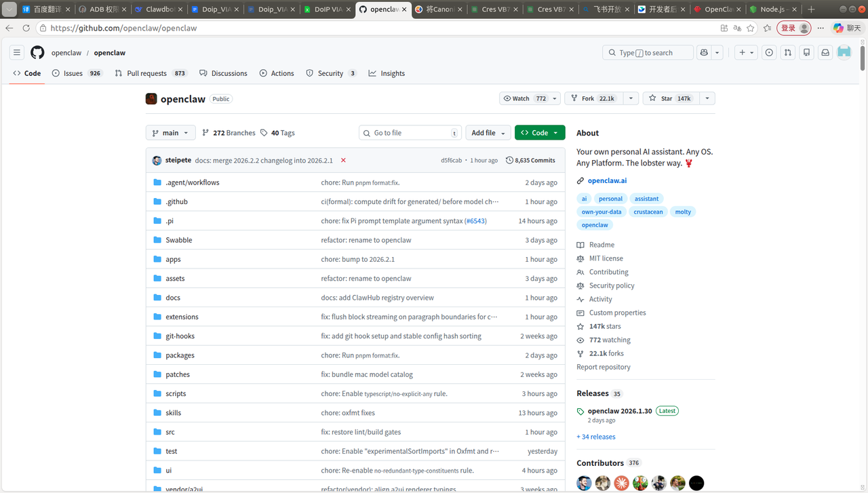Open a new browser tab with plus button
This screenshot has height=493, width=868.
click(811, 9)
